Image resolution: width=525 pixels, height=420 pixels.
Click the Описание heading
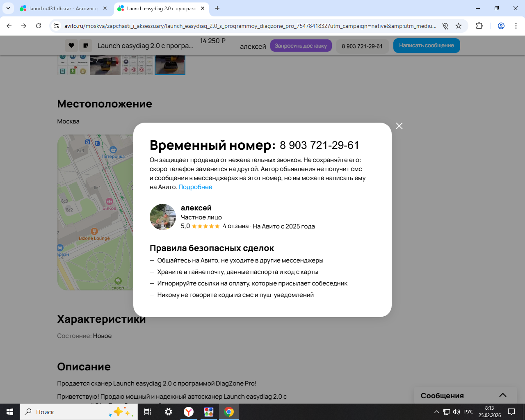click(x=84, y=367)
